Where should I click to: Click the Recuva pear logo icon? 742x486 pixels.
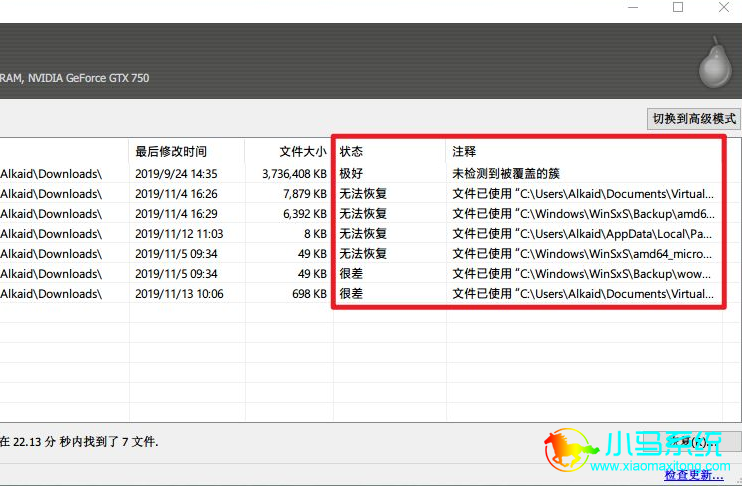(x=715, y=62)
